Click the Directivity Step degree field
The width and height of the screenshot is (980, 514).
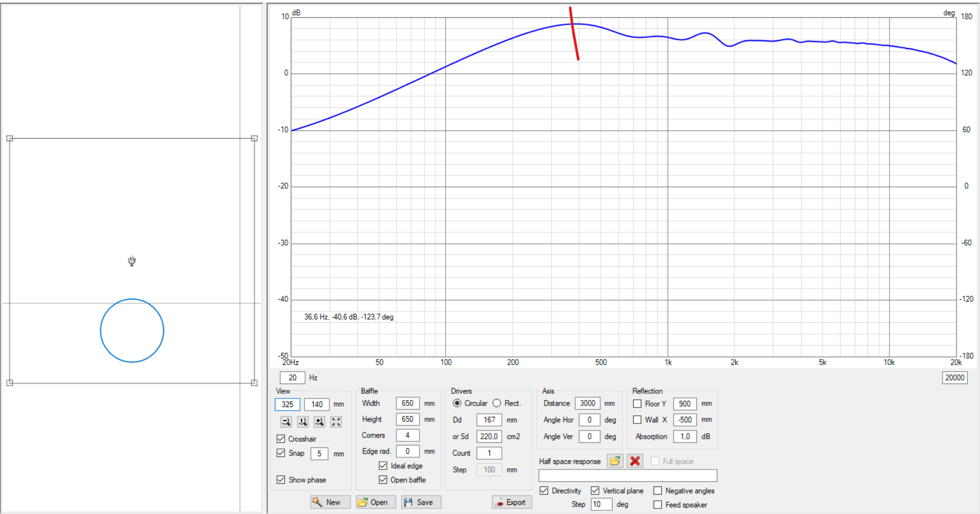pyautogui.click(x=601, y=504)
